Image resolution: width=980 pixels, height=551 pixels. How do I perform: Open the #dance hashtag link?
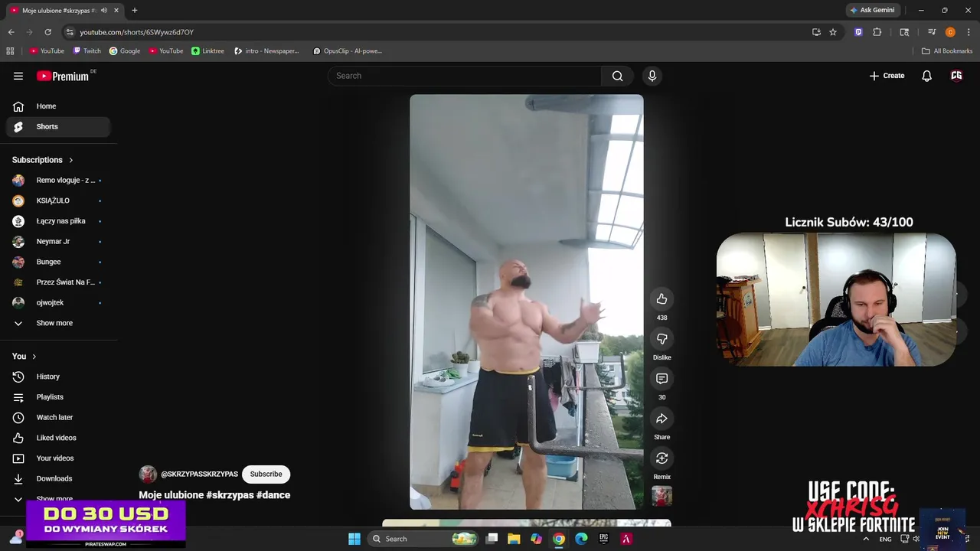(273, 495)
